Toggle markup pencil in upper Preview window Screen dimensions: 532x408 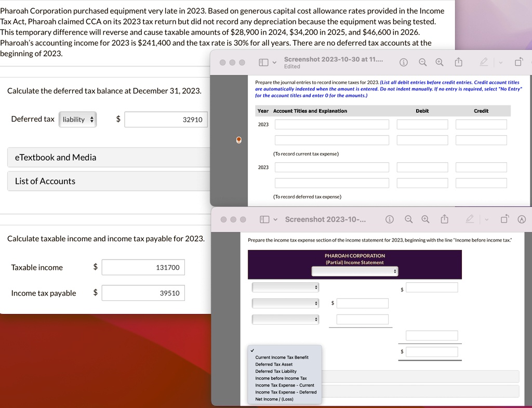pos(484,62)
